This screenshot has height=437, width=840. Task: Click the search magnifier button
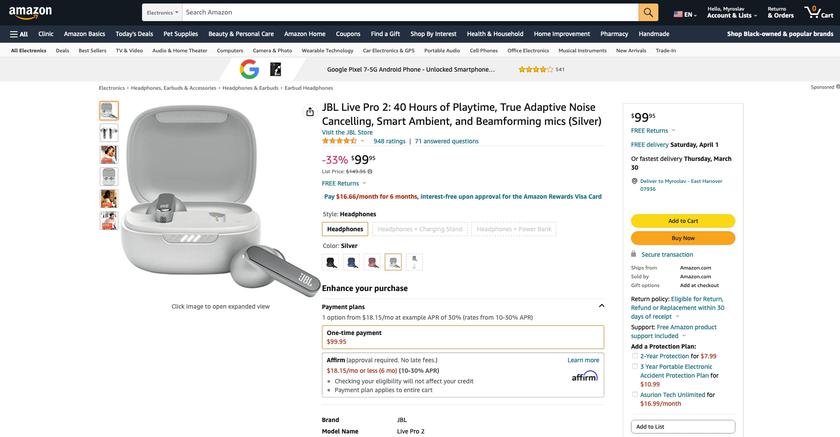click(x=649, y=12)
